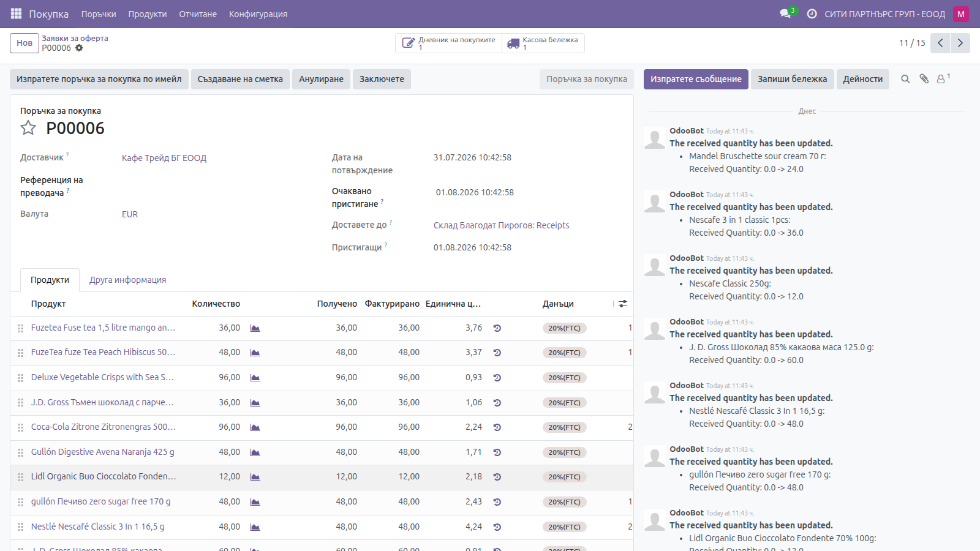Open the activities clock icon in top bar

tap(812, 13)
